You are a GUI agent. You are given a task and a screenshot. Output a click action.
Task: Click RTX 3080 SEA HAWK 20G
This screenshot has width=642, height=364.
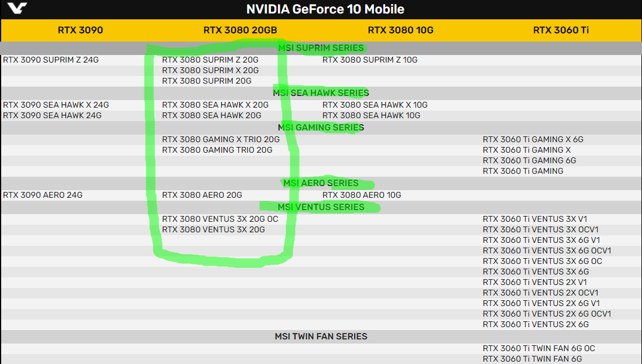click(212, 115)
